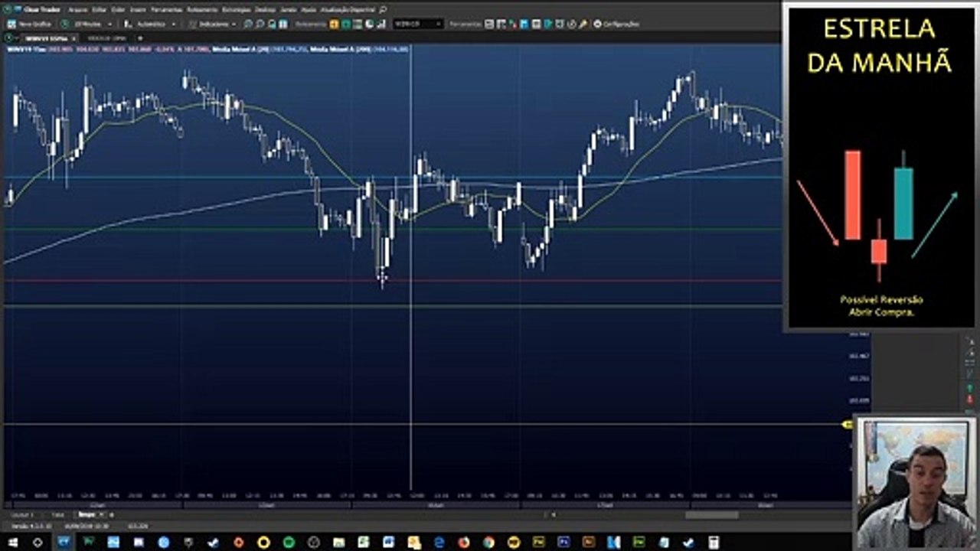
Task: Click the yellow plus Roteamento icon
Action: coord(334,24)
